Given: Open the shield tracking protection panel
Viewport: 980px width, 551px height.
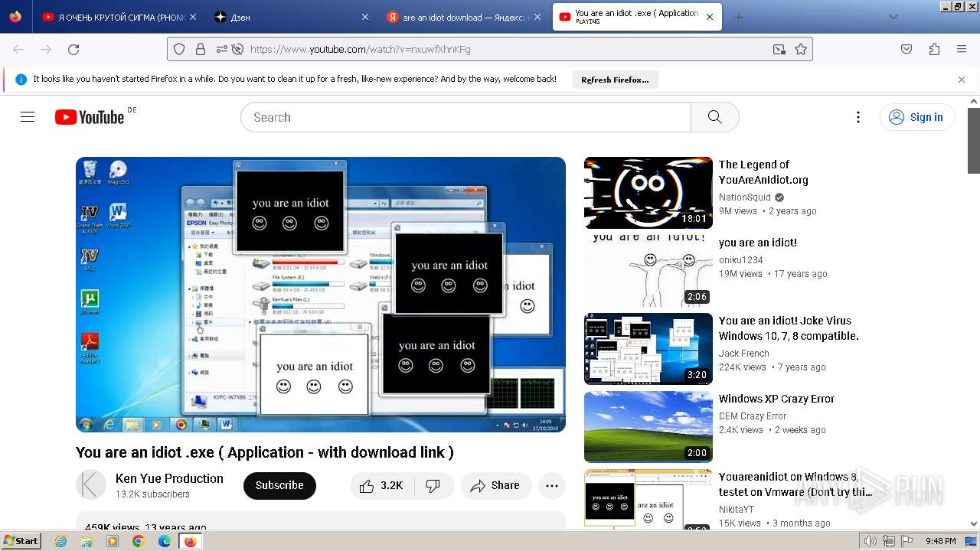Looking at the screenshot, I should pos(179,49).
